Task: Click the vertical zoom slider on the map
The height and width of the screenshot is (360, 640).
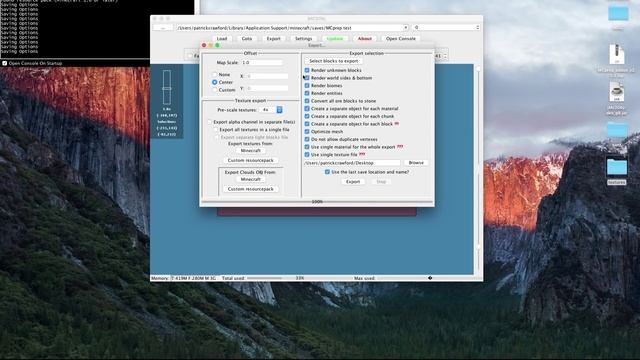Action: (167, 87)
